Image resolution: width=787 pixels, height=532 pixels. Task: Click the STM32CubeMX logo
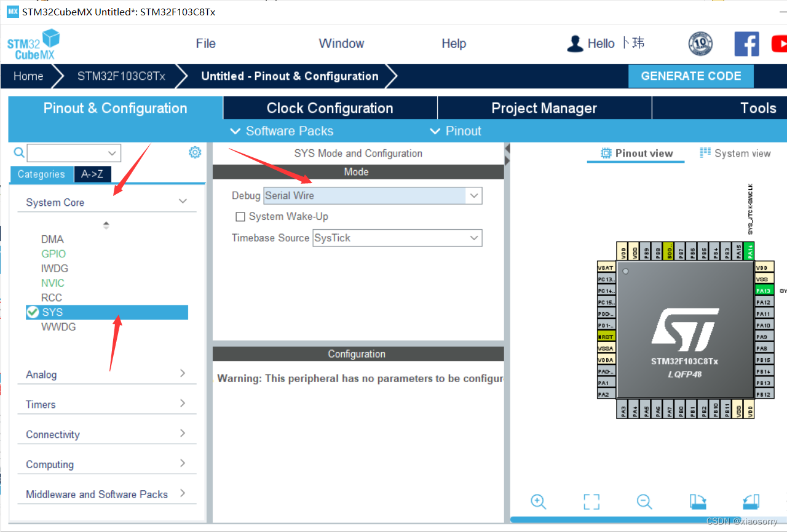point(34,45)
